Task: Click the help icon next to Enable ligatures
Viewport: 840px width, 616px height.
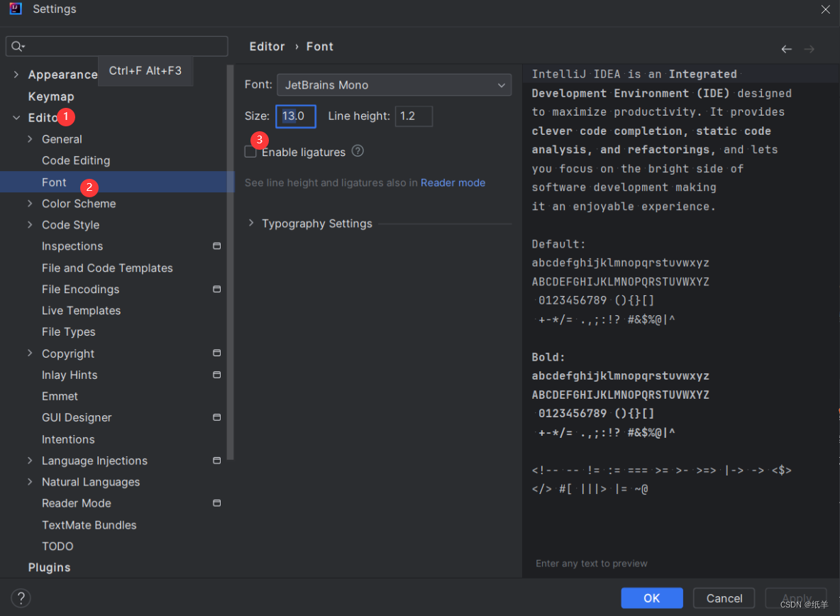Action: pos(358,151)
